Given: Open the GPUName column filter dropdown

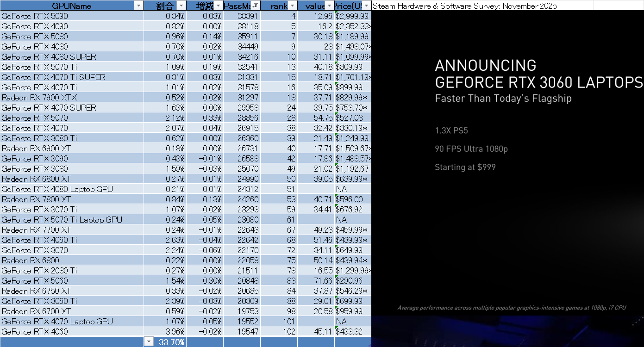Looking at the screenshot, I should coord(138,6).
